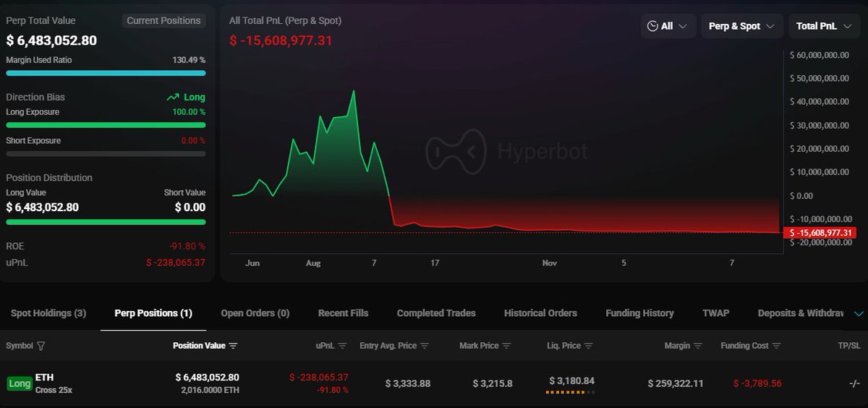Viewport: 868px width, 408px height.
Task: Click sort icon beside Liq. Price header
Action: click(589, 347)
